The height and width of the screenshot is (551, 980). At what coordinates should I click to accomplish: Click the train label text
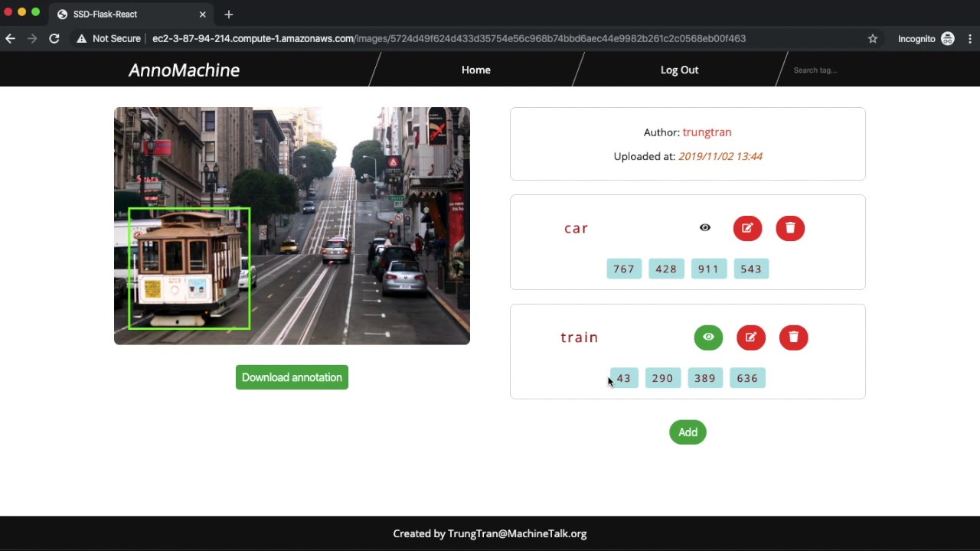pos(580,337)
